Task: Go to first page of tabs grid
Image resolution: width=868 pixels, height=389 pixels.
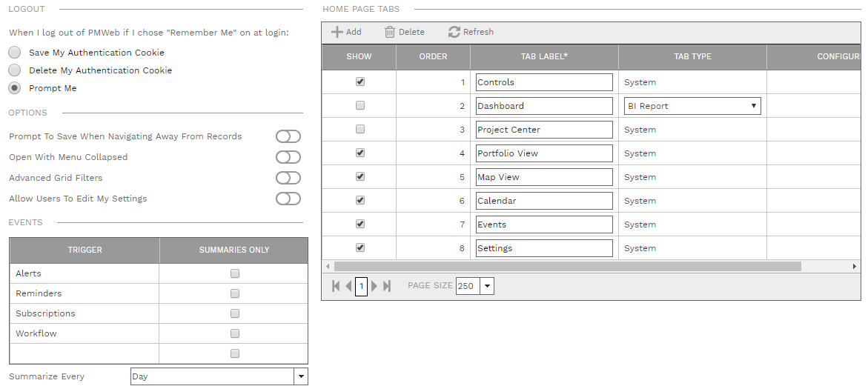Action: [x=336, y=286]
